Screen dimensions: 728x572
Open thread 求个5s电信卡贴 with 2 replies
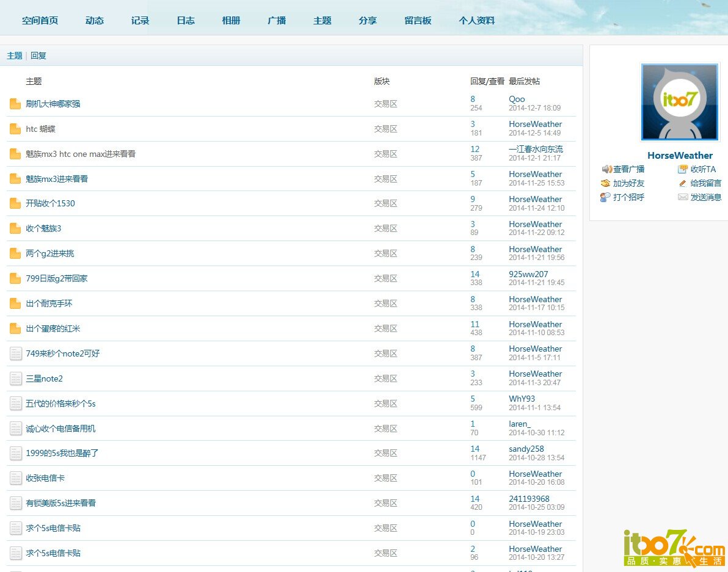[53, 554]
